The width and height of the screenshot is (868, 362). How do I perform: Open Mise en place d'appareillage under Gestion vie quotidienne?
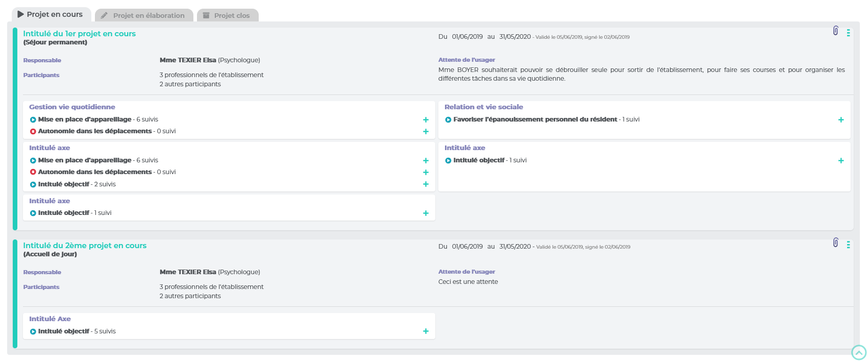pos(85,119)
